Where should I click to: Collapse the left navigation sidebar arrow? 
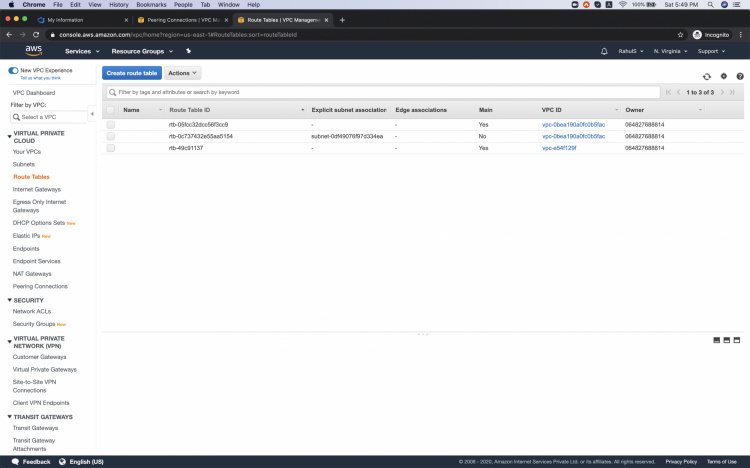[92, 113]
